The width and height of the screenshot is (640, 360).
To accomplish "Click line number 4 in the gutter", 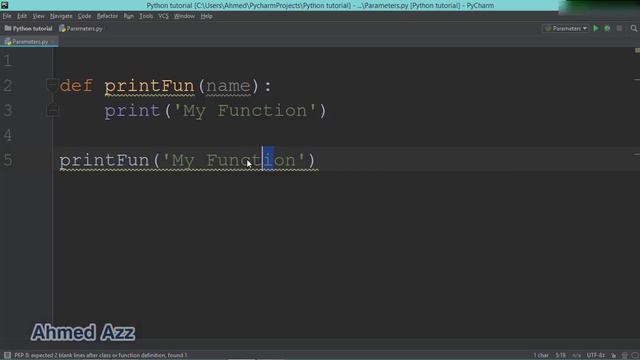I will [x=7, y=135].
